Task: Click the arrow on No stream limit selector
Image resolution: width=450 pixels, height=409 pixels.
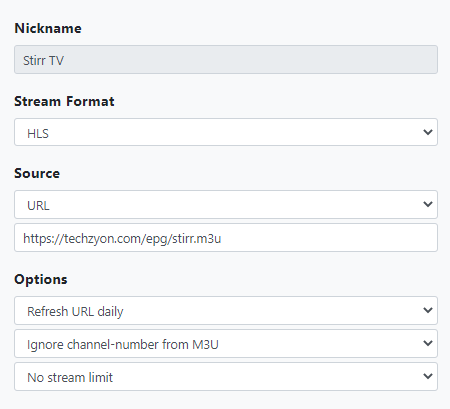Action: click(x=428, y=376)
